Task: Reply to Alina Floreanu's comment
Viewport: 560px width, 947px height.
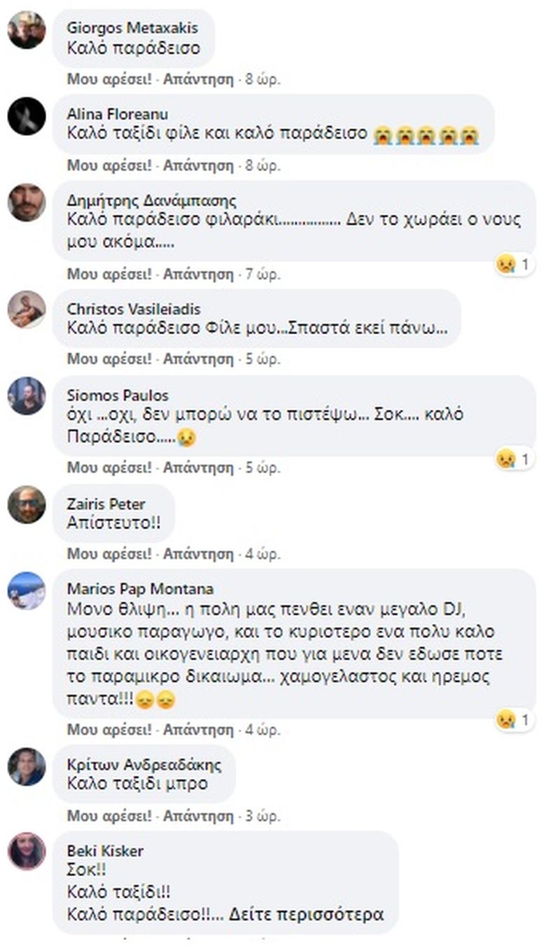Action: click(x=198, y=166)
